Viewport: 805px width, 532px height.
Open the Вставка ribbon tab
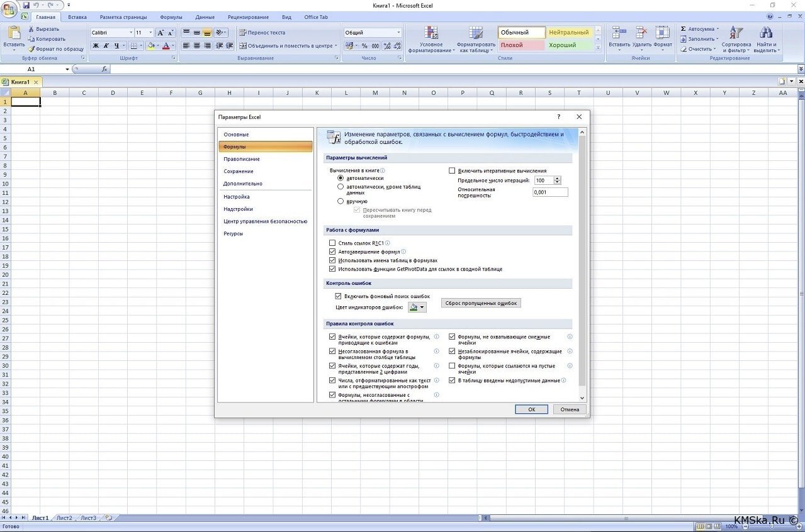[x=77, y=17]
